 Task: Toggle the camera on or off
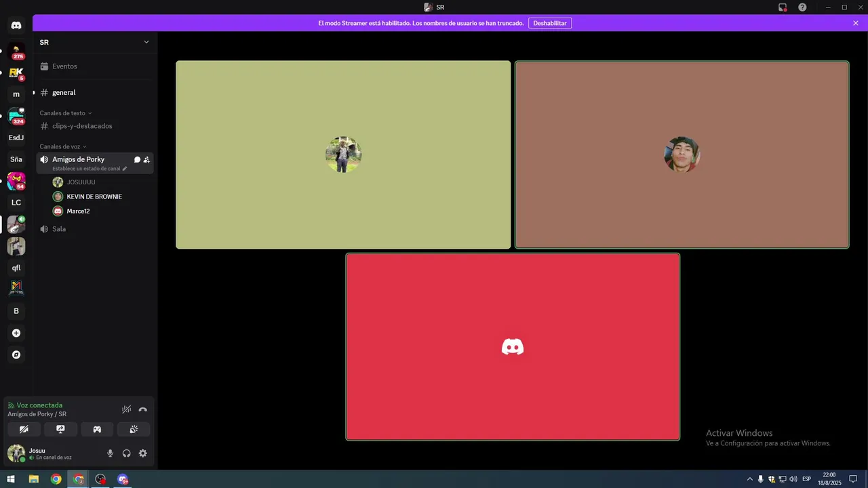tap(24, 429)
